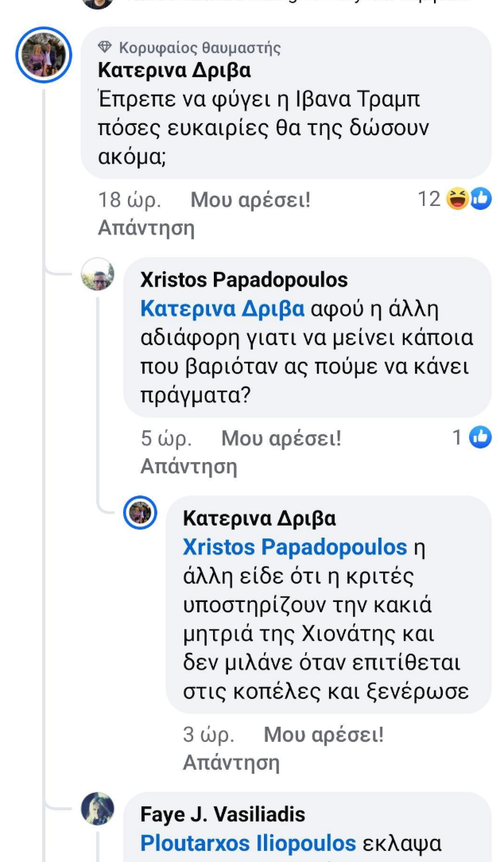Like the Ιβανα Τραμπ comment from 18 ώρ.

coord(250,200)
